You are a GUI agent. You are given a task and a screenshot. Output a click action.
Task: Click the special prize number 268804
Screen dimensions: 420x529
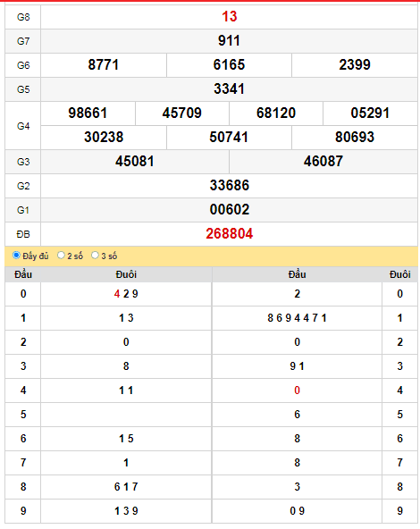coord(229,234)
